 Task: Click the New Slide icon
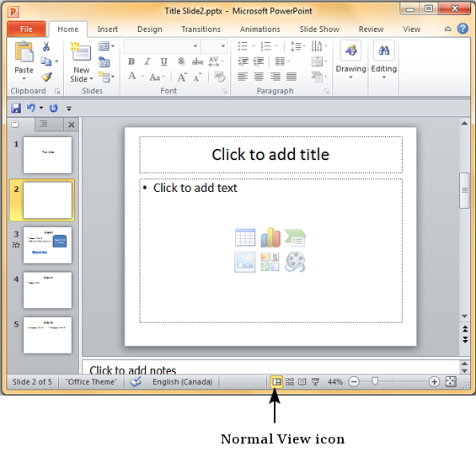(x=81, y=52)
